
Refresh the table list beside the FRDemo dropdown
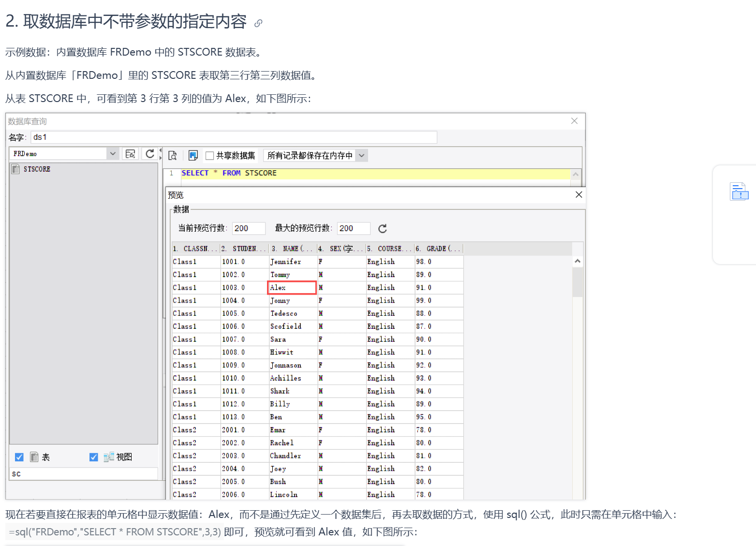150,154
